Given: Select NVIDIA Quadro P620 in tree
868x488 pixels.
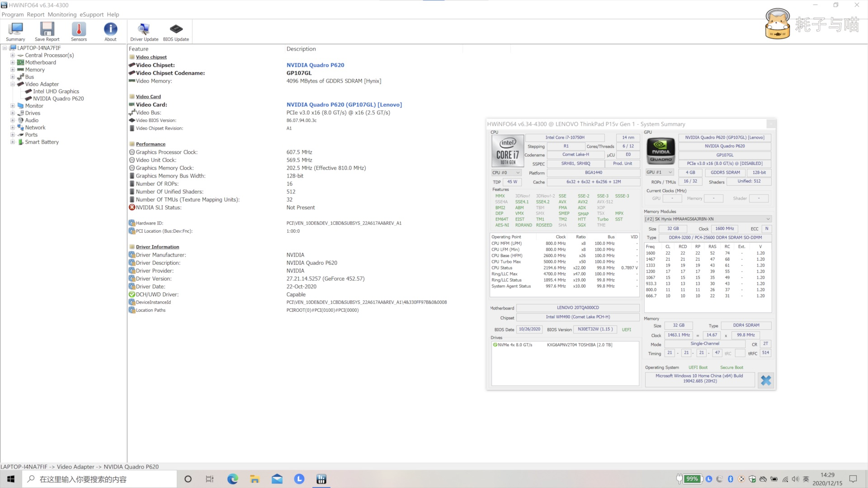Looking at the screenshot, I should click(x=58, y=99).
